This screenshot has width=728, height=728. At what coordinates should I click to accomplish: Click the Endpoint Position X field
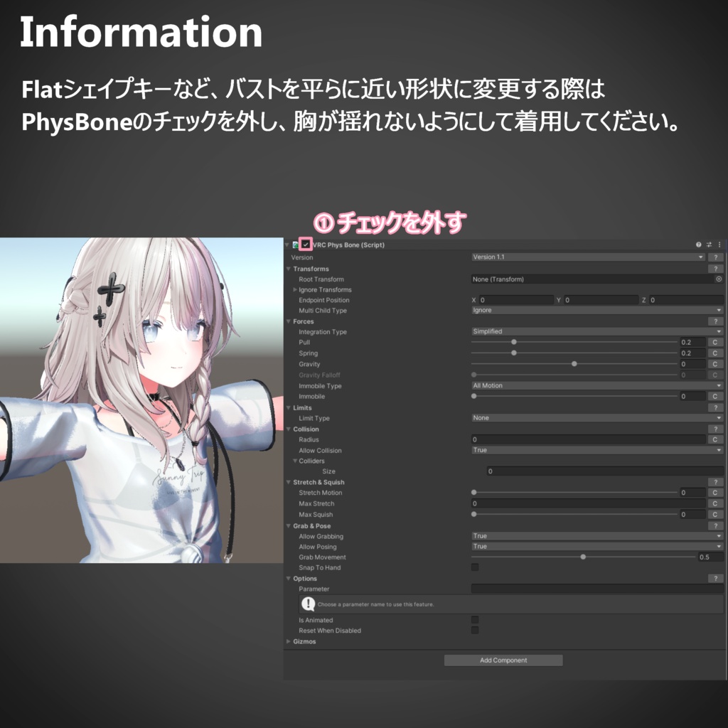516,301
